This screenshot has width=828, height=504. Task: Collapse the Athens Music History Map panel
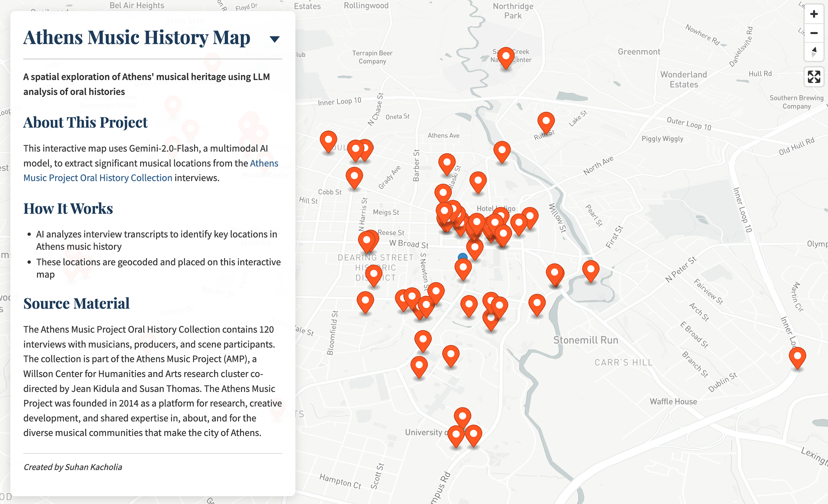tap(274, 39)
